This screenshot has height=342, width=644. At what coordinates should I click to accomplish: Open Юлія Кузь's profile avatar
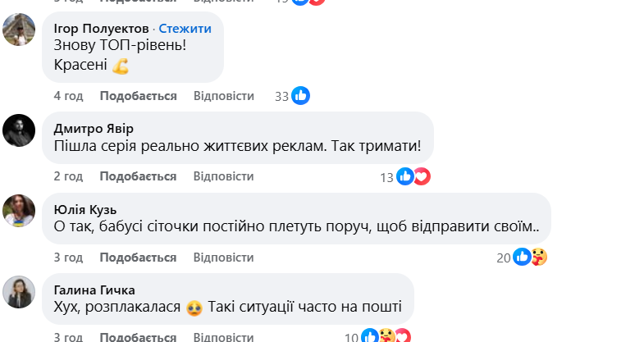click(x=19, y=211)
